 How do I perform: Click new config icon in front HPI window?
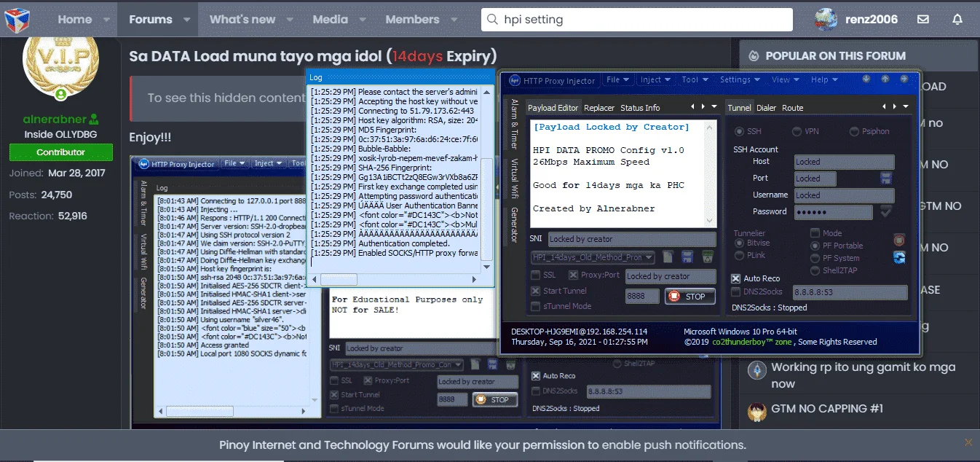click(669, 257)
